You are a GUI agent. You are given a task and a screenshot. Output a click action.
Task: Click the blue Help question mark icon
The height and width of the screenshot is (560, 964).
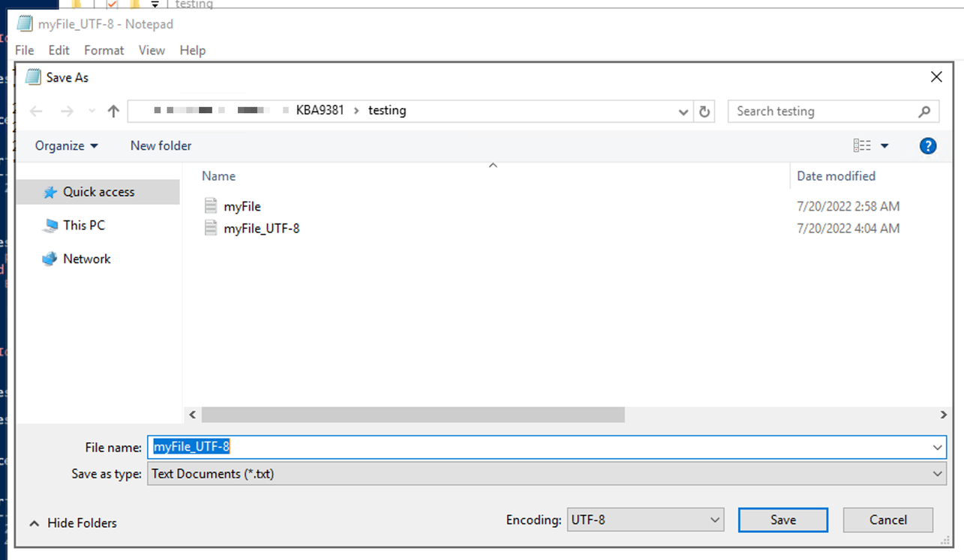tap(927, 146)
